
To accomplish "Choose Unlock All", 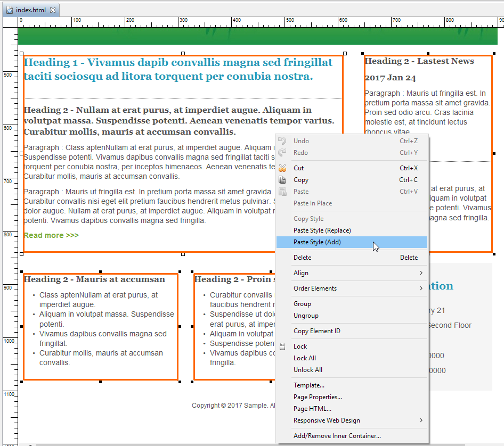I will click(x=352, y=370).
